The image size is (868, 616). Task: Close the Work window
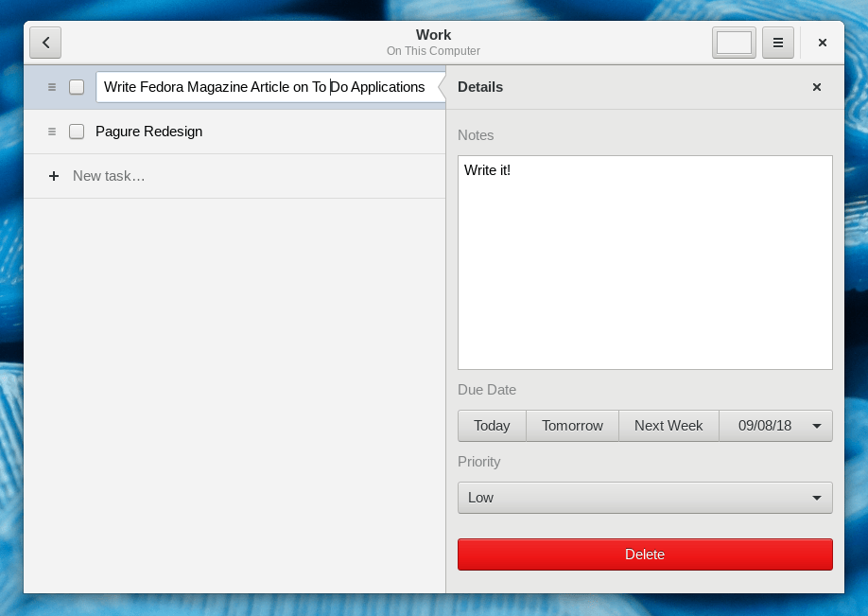tap(823, 43)
